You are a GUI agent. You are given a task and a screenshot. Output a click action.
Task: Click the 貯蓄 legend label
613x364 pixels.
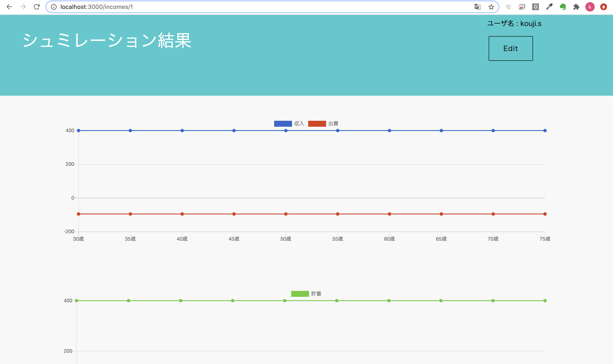click(x=316, y=294)
